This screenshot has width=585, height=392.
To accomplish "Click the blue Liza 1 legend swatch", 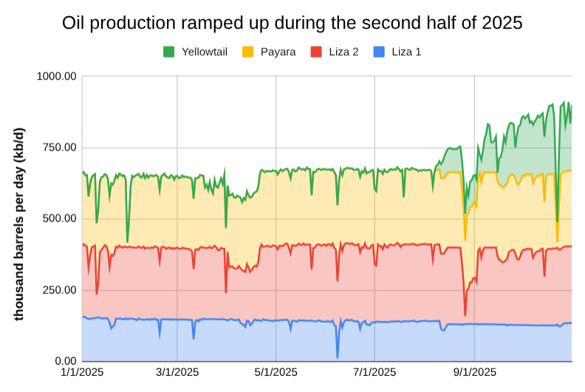I will 379,52.
